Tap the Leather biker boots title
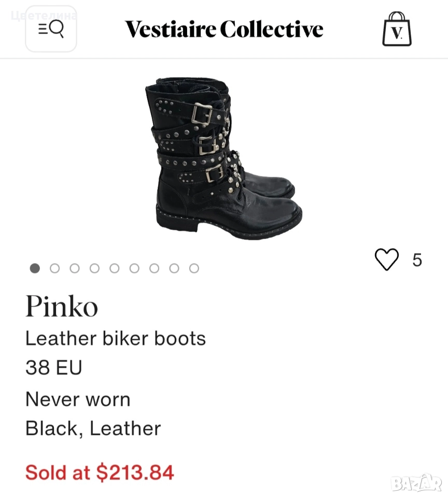Image resolution: width=448 pixels, height=498 pixels. (x=116, y=339)
